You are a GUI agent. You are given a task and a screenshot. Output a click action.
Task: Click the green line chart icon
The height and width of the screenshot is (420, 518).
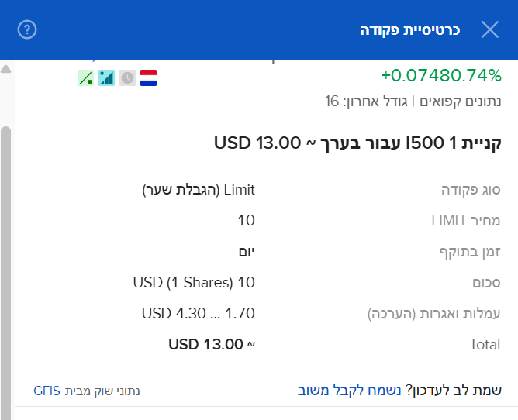coord(85,77)
